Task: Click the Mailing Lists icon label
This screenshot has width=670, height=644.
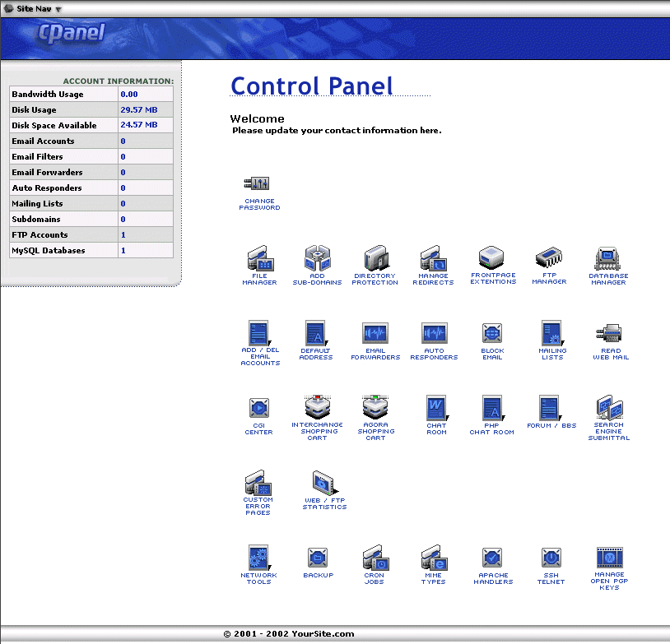Action: click(552, 354)
